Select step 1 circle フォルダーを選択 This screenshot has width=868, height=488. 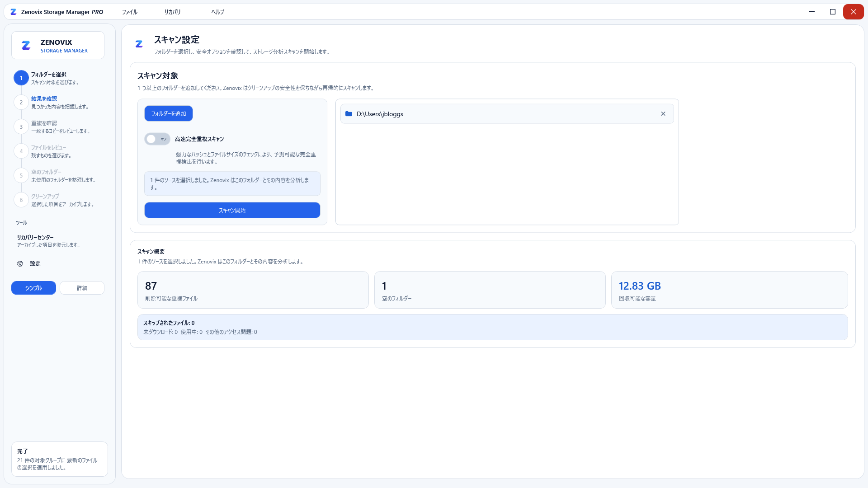click(21, 78)
